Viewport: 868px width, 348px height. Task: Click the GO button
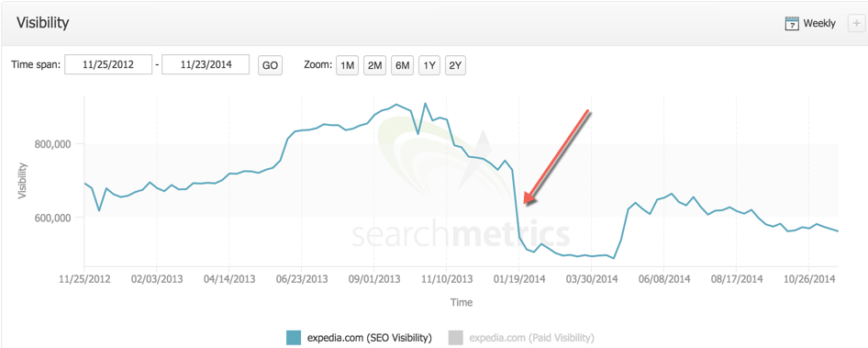coord(270,65)
